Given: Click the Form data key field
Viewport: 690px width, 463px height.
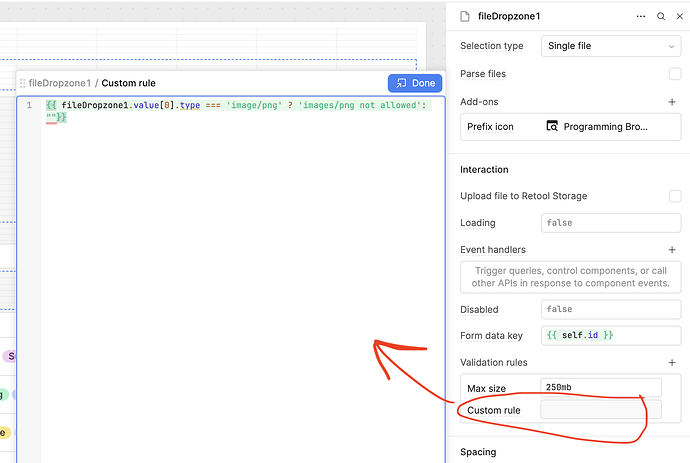Looking at the screenshot, I should tap(610, 335).
